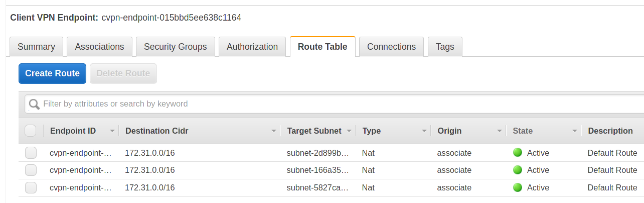Open the Security Groups tab
This screenshot has width=644, height=203.
click(175, 47)
